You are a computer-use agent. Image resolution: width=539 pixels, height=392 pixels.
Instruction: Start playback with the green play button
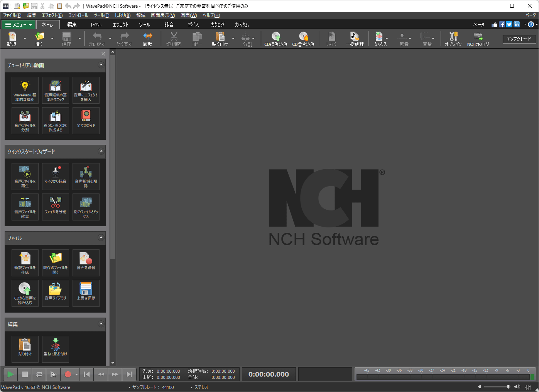(x=11, y=374)
